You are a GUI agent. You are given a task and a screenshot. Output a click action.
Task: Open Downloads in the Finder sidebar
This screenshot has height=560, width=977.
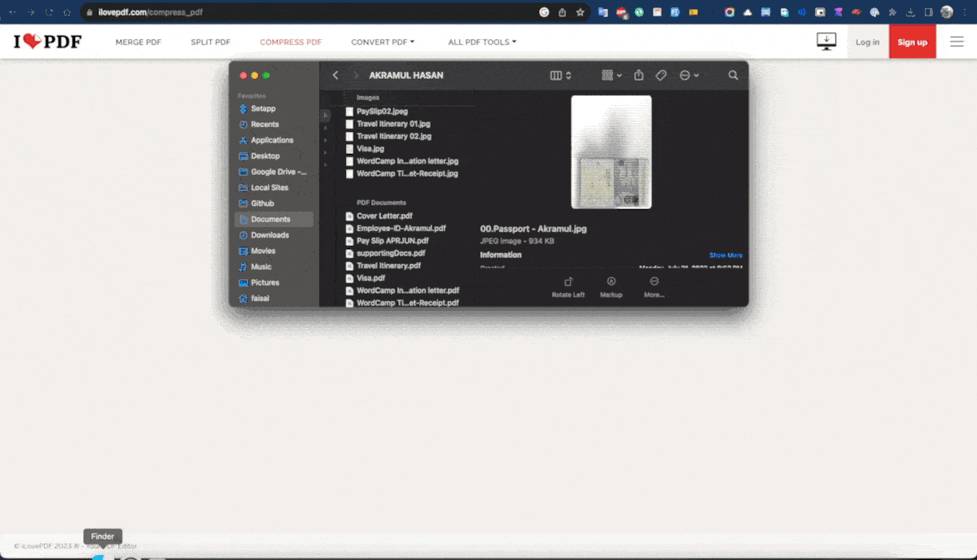point(274,235)
